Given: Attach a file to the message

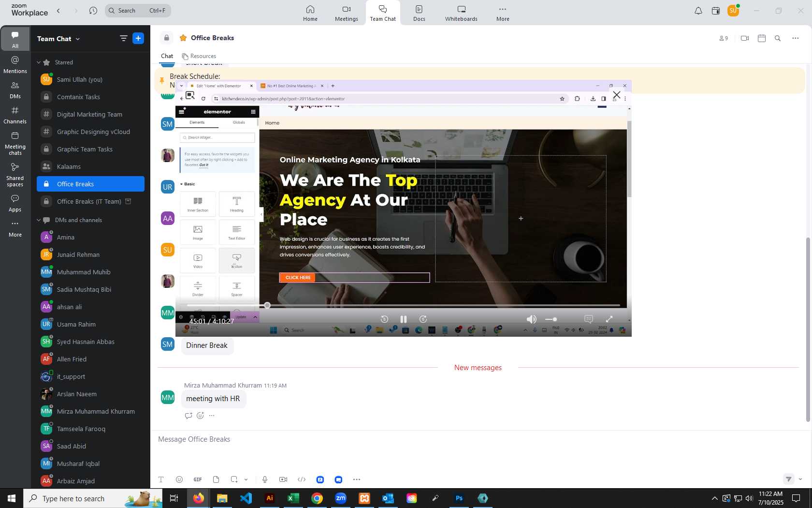Looking at the screenshot, I should point(216,479).
